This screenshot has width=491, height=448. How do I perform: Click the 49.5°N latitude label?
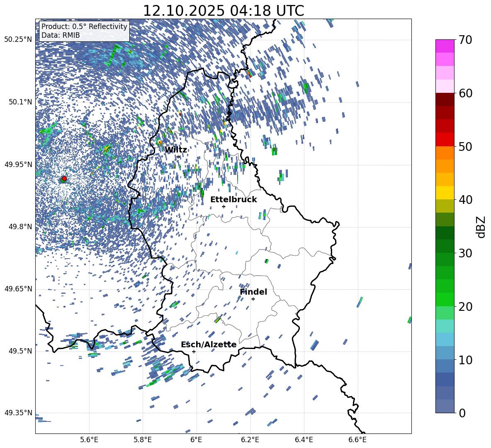tap(20, 351)
